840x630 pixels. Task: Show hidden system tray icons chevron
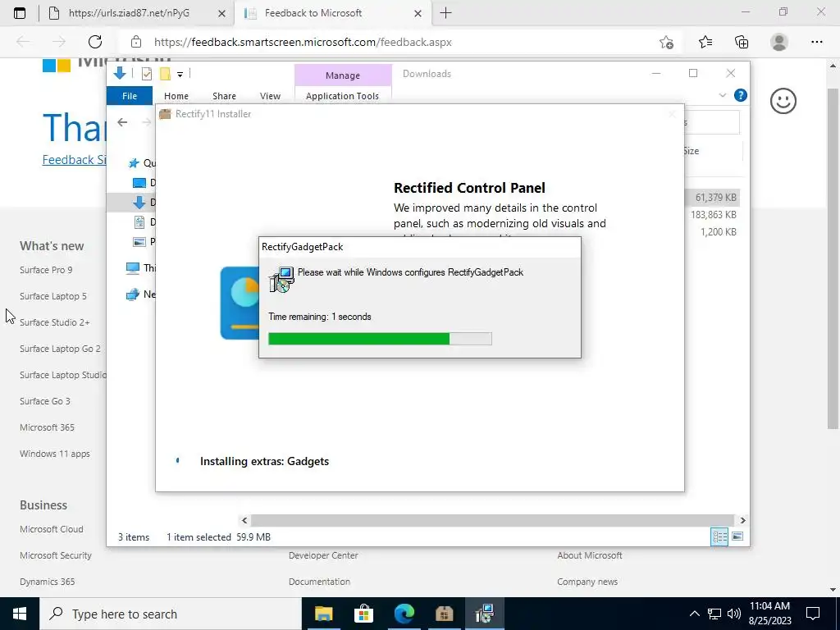point(694,614)
